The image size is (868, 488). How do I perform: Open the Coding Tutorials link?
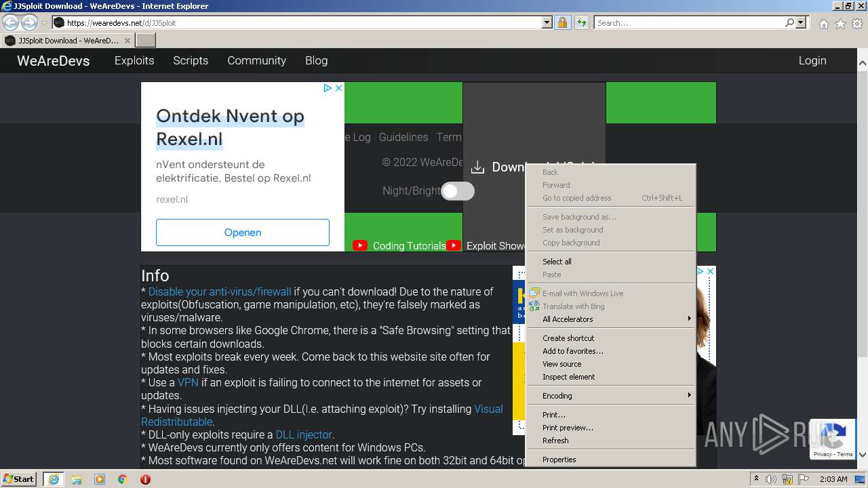click(410, 246)
